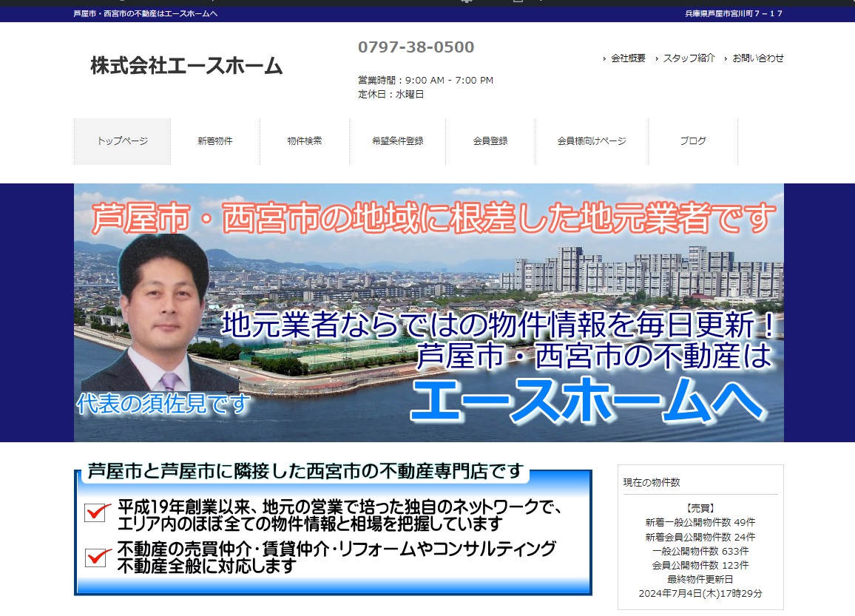Click the お問い合わせ link

pos(758,58)
